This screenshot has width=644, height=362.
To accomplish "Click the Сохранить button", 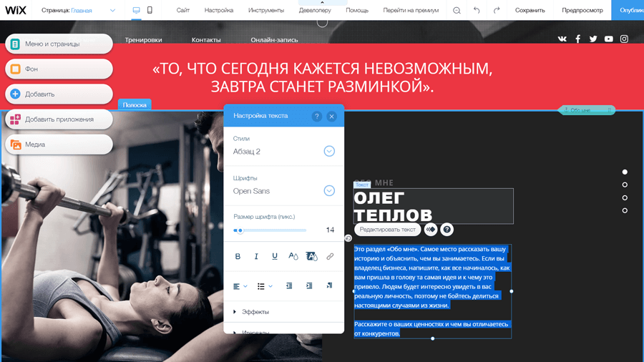I will (x=530, y=10).
